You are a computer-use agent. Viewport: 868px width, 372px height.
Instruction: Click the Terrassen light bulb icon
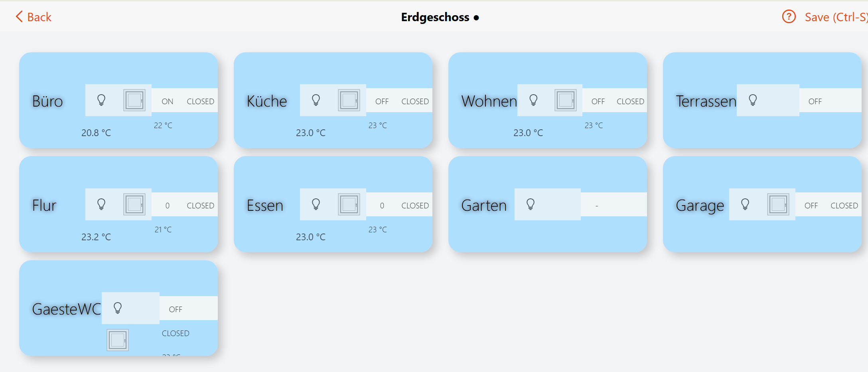[x=753, y=100]
